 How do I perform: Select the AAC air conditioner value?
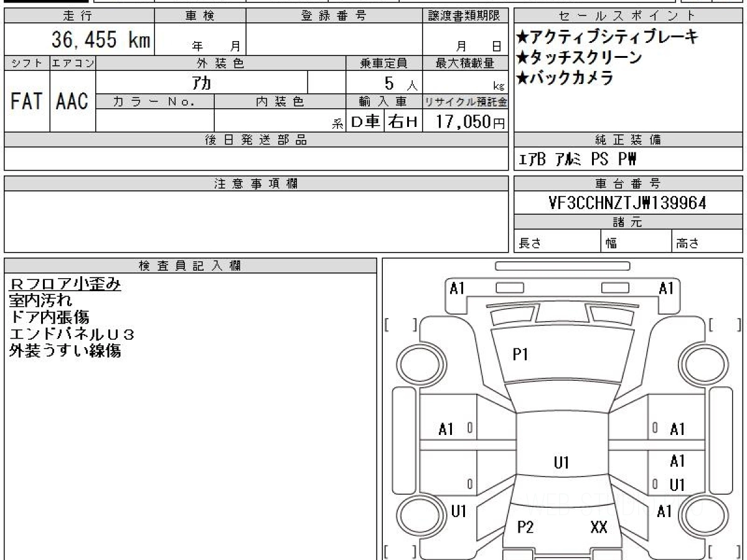click(x=73, y=101)
